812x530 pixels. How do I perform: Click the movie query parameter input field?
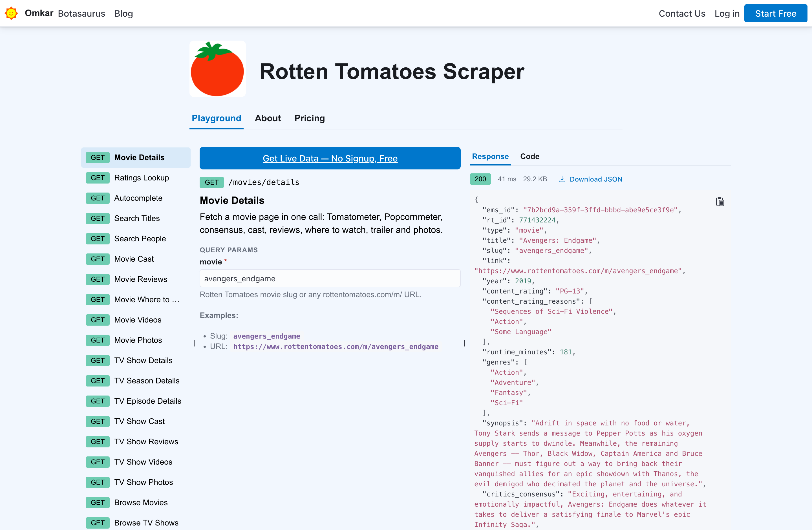click(x=330, y=278)
